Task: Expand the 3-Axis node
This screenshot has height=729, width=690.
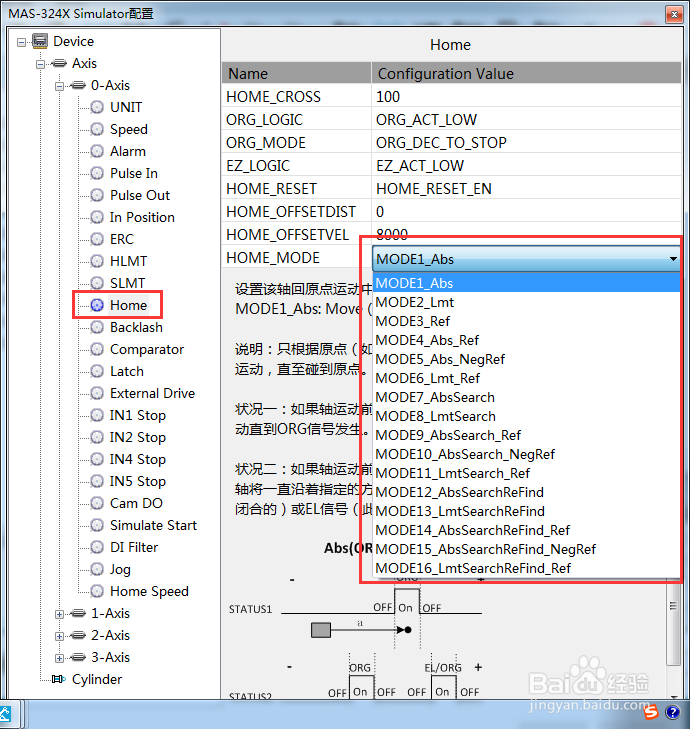Action: [x=59, y=658]
